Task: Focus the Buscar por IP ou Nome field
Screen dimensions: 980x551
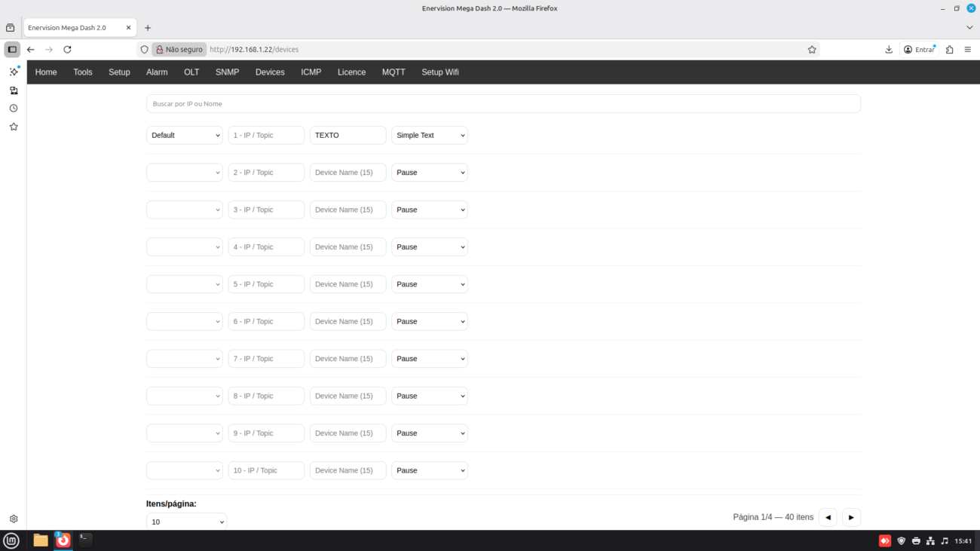Action: pos(503,104)
